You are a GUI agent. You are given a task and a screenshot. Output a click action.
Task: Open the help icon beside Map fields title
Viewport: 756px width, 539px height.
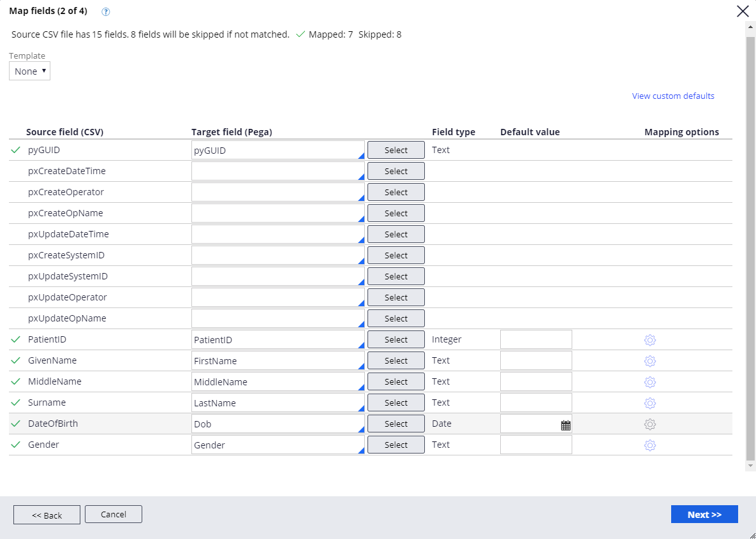[106, 11]
